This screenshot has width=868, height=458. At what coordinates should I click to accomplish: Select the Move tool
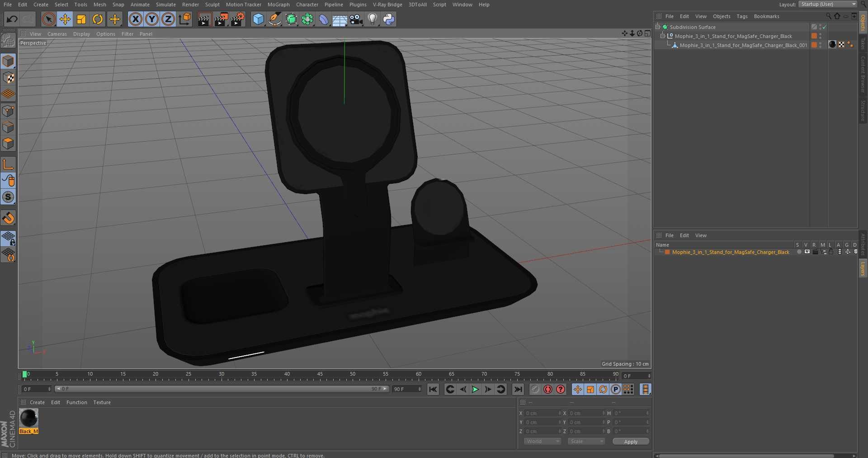[65, 19]
